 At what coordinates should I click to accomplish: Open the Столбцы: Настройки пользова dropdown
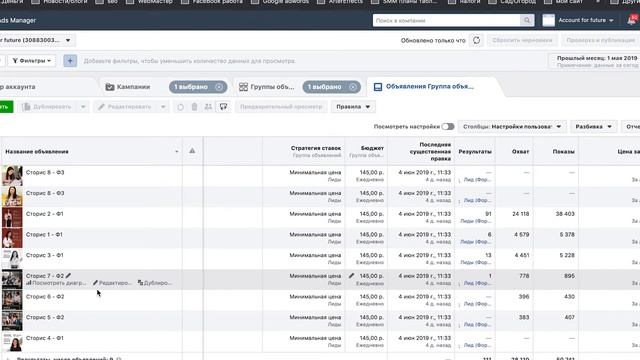(x=512, y=127)
